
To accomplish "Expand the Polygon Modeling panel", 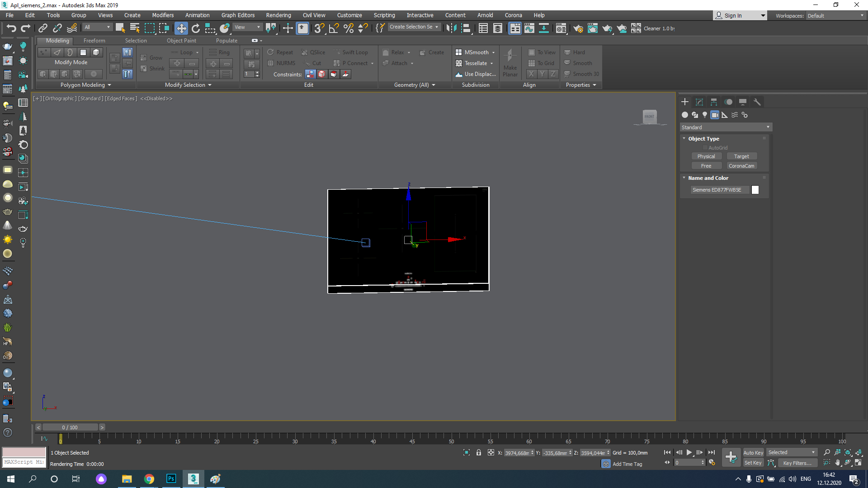I will click(85, 85).
